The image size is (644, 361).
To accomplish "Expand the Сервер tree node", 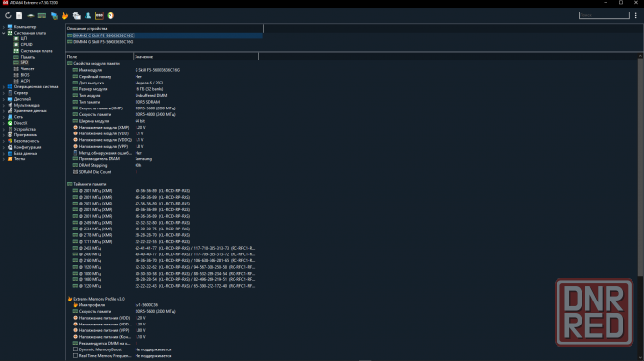I will pos(4,93).
